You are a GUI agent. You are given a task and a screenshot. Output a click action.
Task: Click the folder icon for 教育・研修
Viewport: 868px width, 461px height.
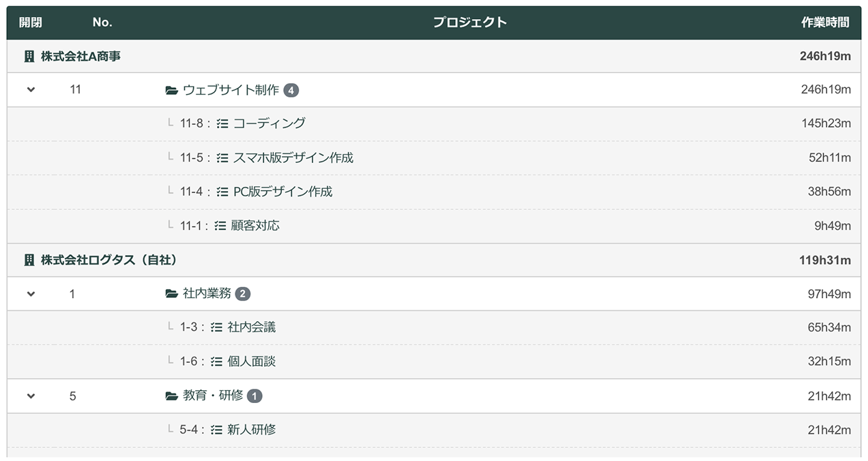click(172, 396)
